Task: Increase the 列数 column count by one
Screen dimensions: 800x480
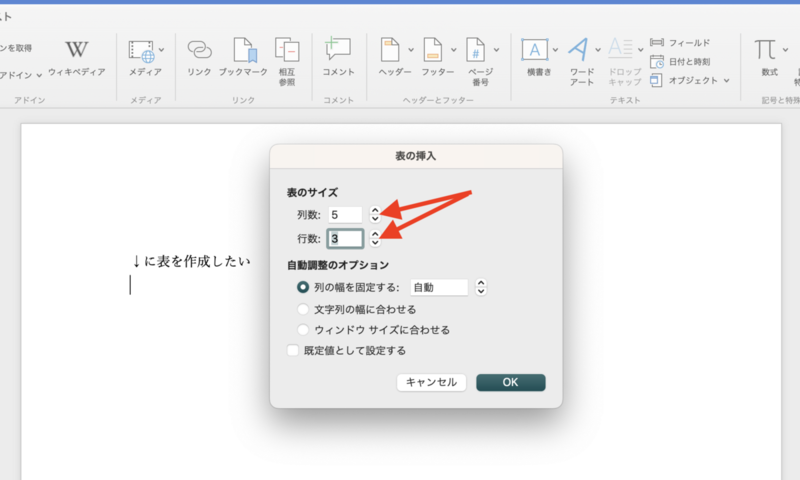Action: click(x=375, y=210)
